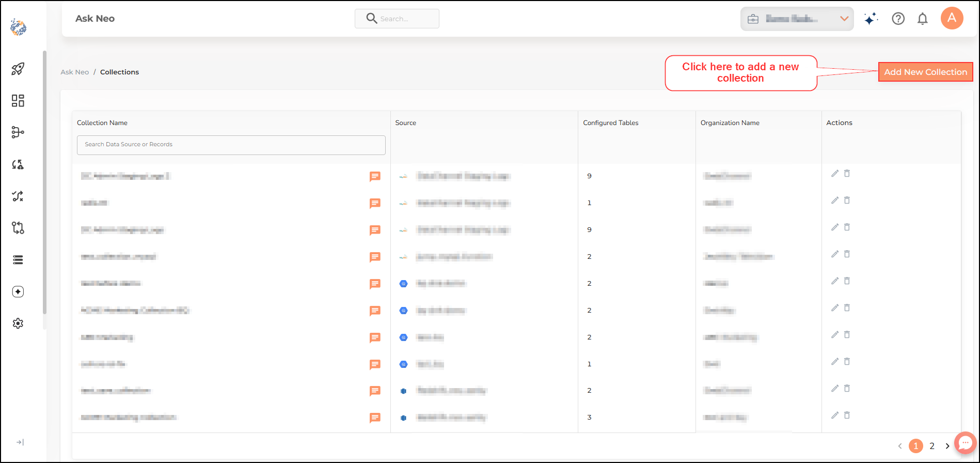Click the top Search field
This screenshot has height=463, width=980.
397,19
